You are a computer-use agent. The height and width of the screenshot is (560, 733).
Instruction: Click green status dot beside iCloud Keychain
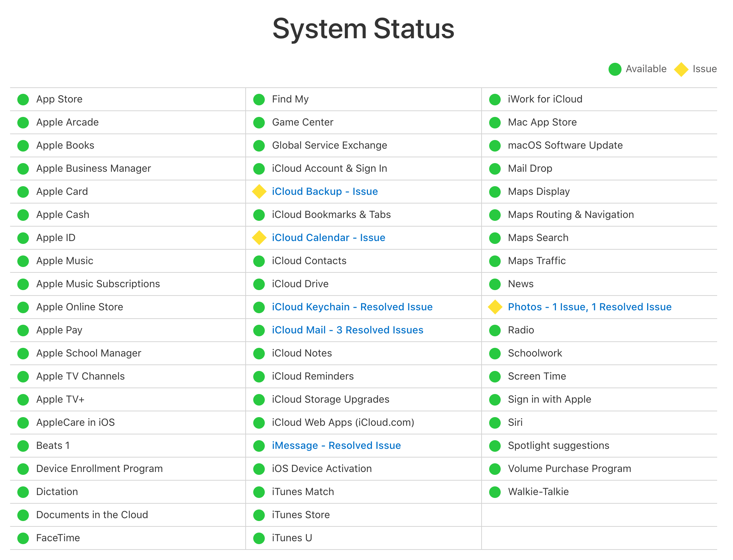coord(259,307)
